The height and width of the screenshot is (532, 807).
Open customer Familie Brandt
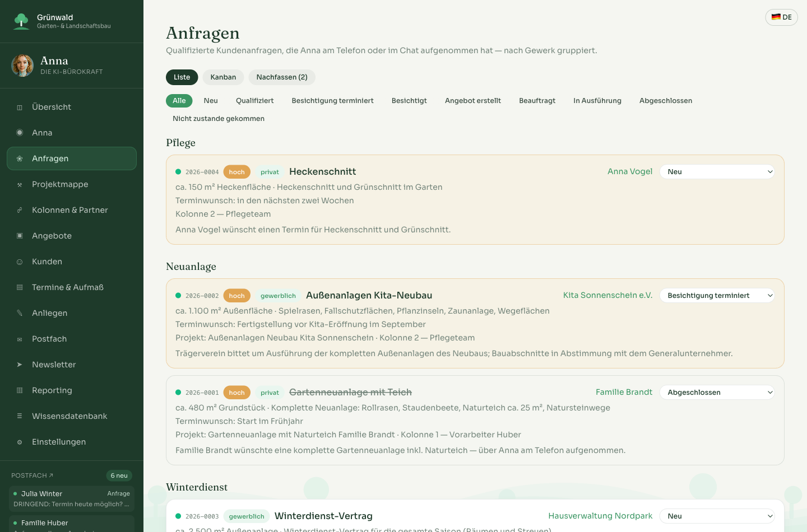[624, 392]
